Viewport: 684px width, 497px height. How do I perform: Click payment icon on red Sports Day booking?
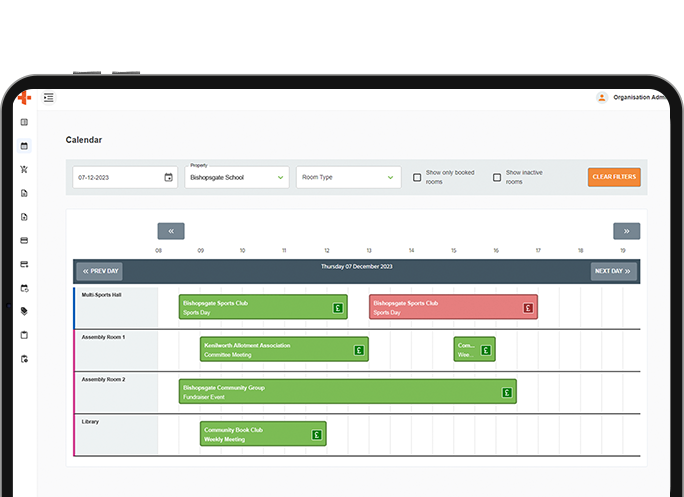pos(527,308)
